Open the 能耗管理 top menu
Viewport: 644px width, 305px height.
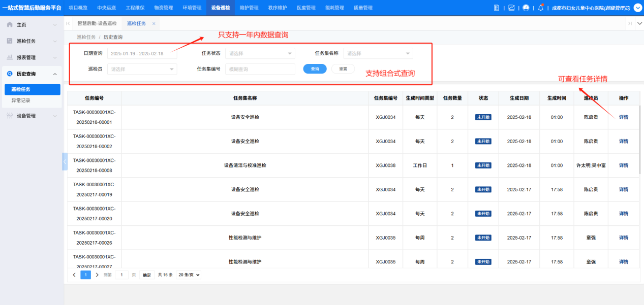coord(334,8)
